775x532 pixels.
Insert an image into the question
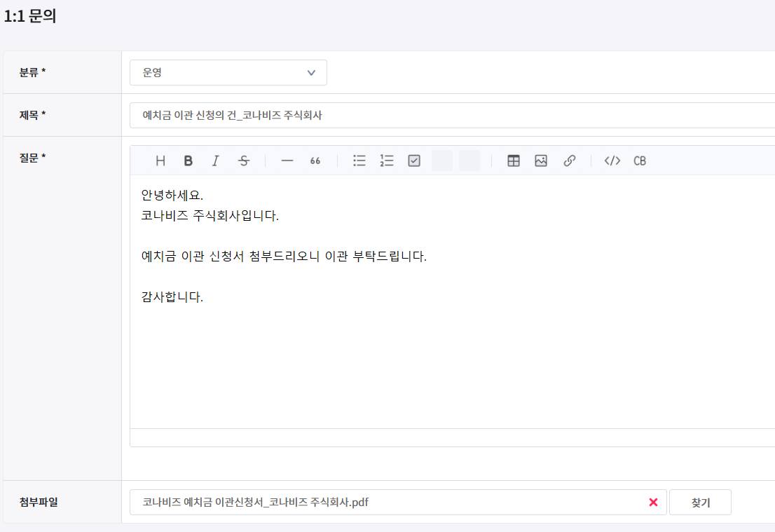[541, 161]
